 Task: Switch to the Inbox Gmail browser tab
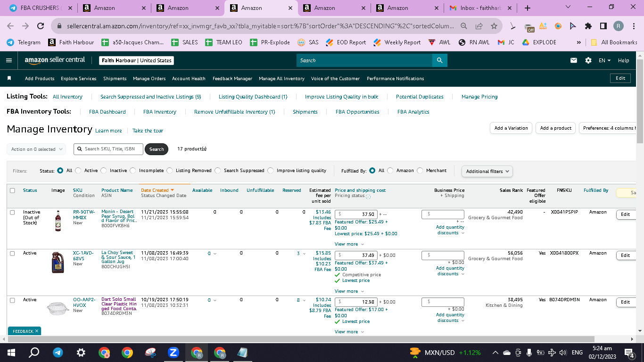(x=480, y=8)
